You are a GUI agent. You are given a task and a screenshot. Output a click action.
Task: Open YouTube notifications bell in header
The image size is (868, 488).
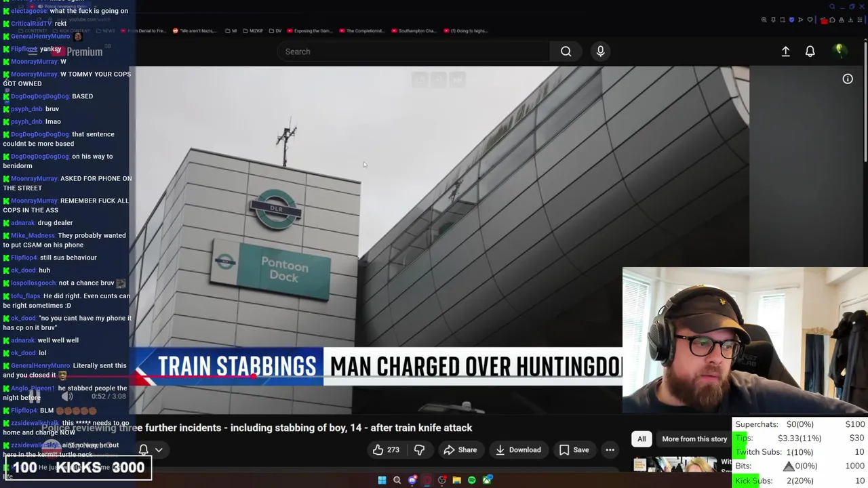[810, 52]
